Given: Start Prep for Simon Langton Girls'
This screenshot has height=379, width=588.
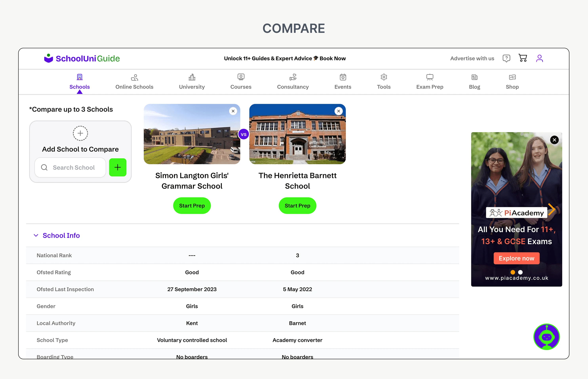Looking at the screenshot, I should (192, 206).
